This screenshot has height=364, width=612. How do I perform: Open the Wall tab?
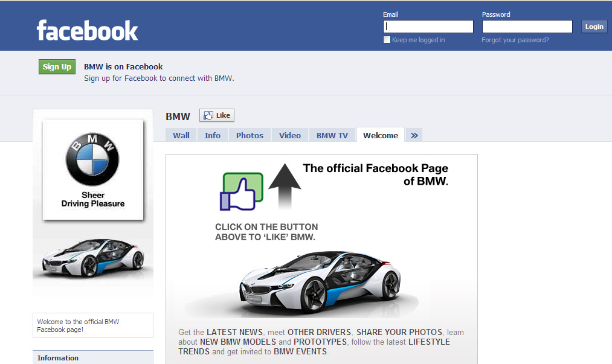pos(181,135)
